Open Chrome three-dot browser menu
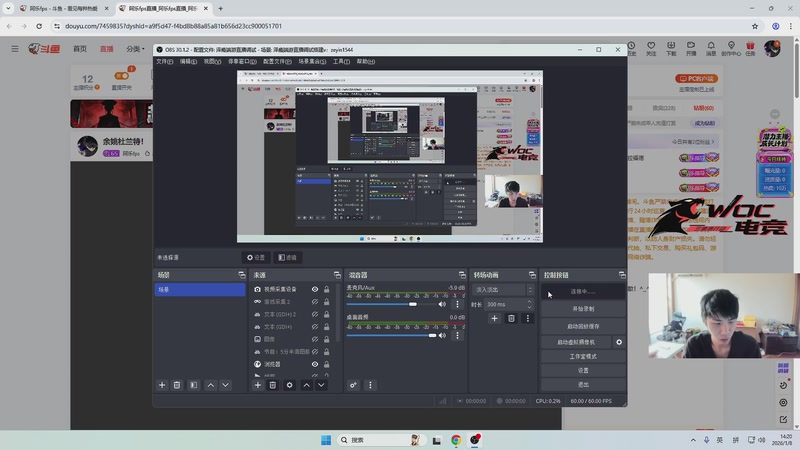This screenshot has width=800, height=450. coord(791,26)
